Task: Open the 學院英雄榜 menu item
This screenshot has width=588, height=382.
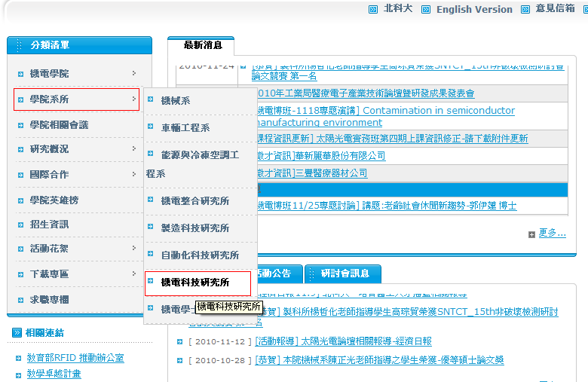Action: [54, 200]
